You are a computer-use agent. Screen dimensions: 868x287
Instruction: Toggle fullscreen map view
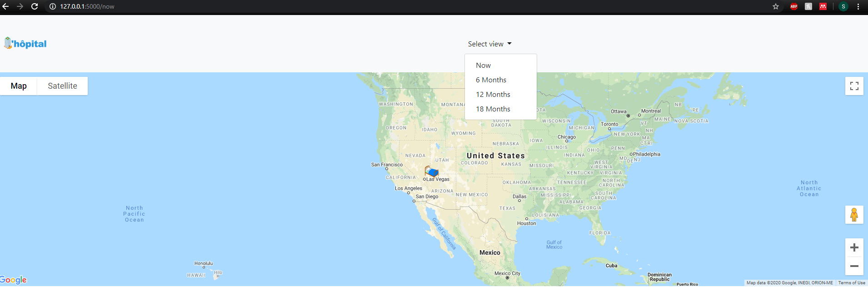click(854, 86)
